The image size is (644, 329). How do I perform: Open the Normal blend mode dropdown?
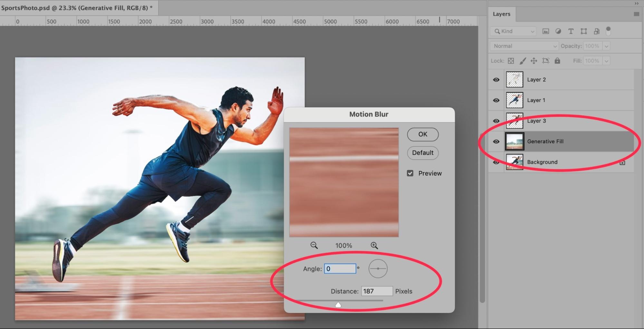pyautogui.click(x=524, y=46)
